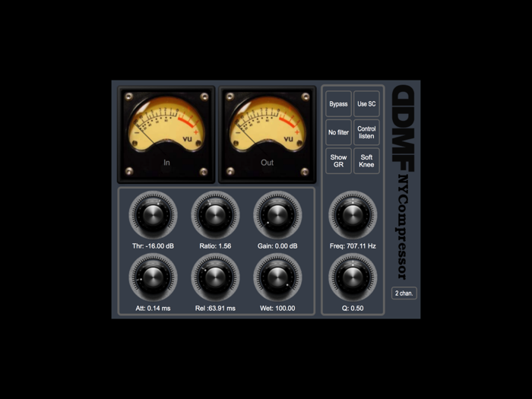The height and width of the screenshot is (399, 532).
Task: Click the 'Ratio: 1.56' value label
Action: (x=215, y=246)
